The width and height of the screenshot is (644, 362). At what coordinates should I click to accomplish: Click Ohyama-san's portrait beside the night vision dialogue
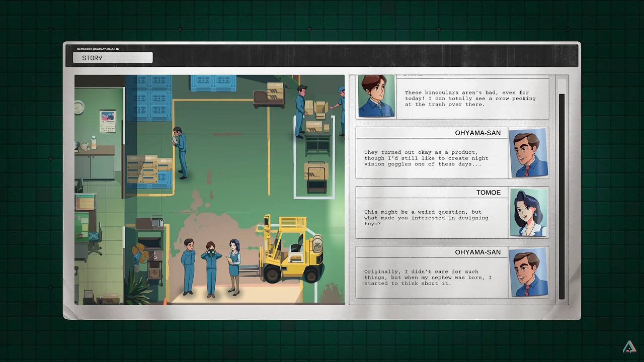click(x=528, y=153)
